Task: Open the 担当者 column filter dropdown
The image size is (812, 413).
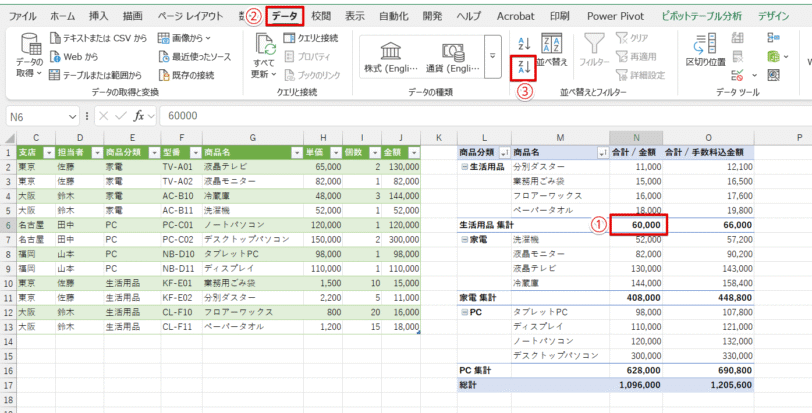Action: [97, 153]
